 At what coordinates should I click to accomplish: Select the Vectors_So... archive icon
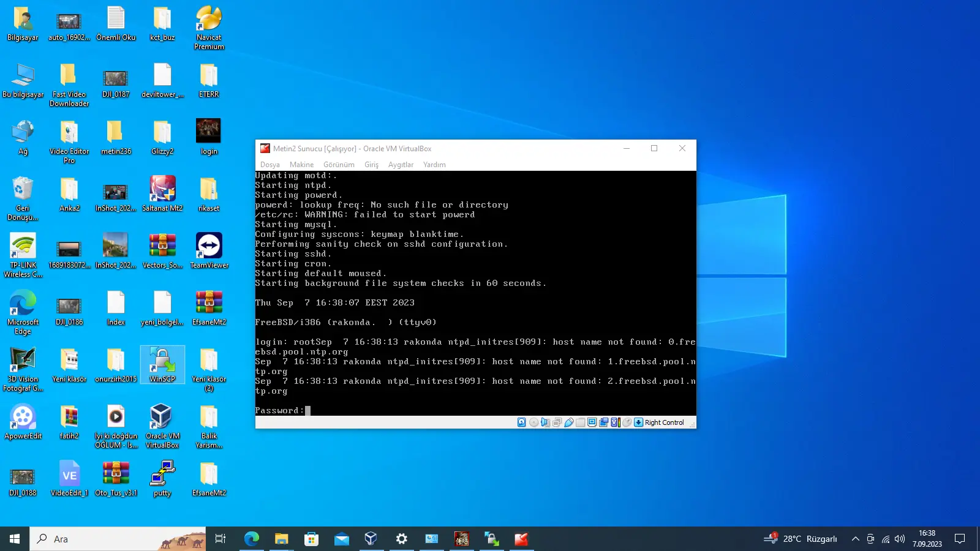click(x=162, y=251)
